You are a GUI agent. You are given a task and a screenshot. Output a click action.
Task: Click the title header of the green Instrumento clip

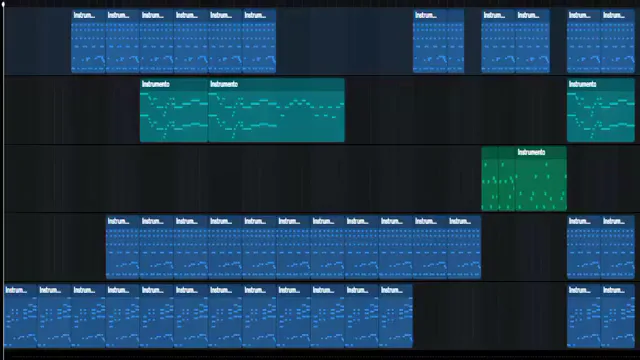coord(524,152)
